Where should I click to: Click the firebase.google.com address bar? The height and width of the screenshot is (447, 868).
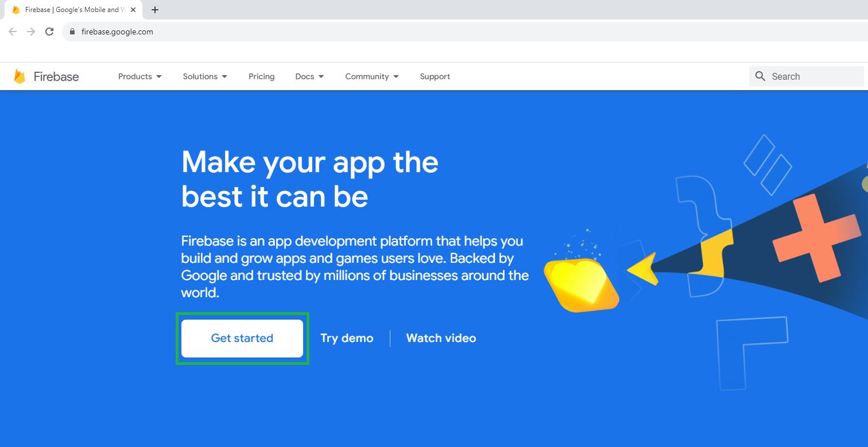[x=465, y=32]
